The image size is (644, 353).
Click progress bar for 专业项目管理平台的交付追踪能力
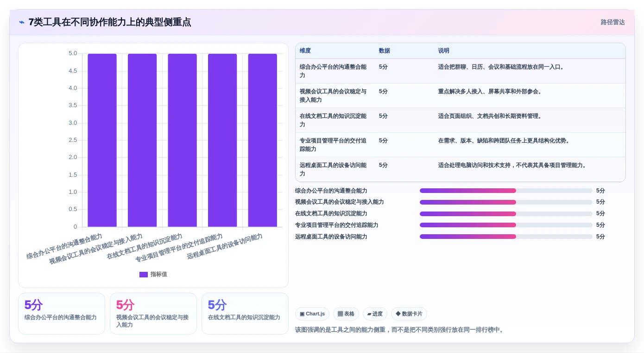[x=506, y=225]
